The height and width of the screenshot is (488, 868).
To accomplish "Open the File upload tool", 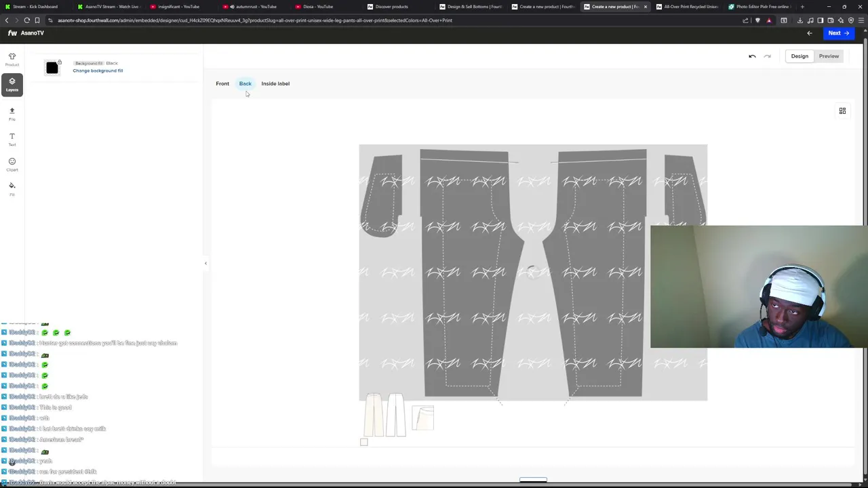I will 12,113.
